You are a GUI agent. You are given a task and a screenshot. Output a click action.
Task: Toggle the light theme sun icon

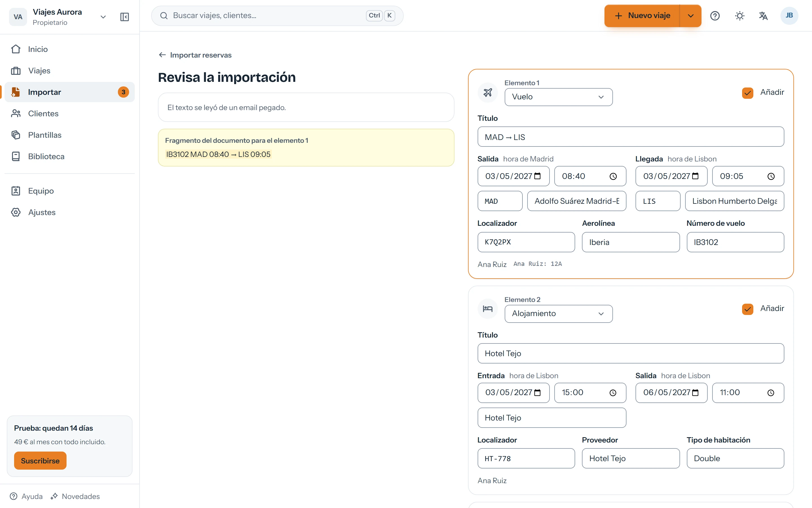(x=740, y=16)
